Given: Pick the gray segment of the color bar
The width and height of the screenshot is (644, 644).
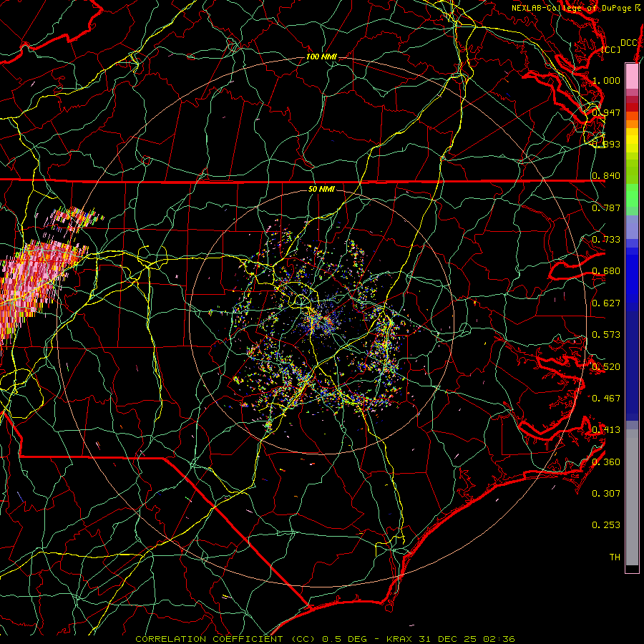Looking at the screenshot, I should click(632, 497).
